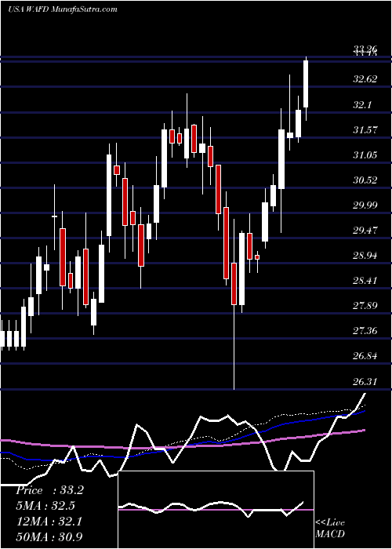Click the USA WAFD MunafaSutra.com title
392x549 pixels.
coord(62,9)
